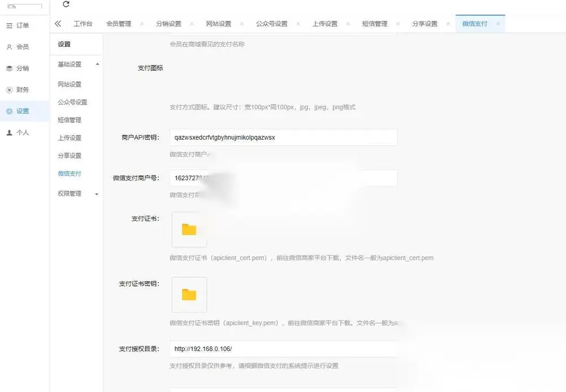Click the 设置 panel heading

click(65, 44)
